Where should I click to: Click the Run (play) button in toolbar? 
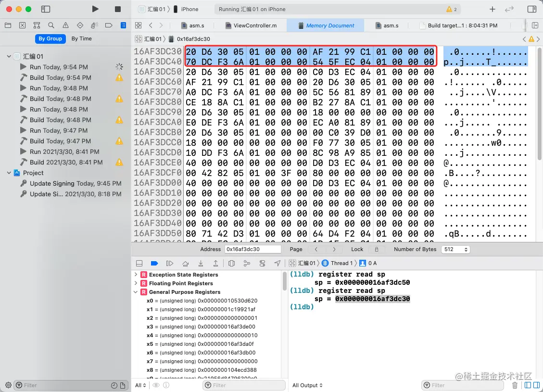click(x=95, y=9)
